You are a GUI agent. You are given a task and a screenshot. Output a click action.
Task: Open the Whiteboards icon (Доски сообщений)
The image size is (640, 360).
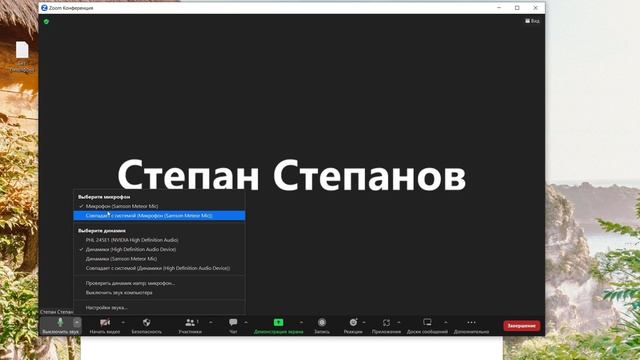[427, 322]
